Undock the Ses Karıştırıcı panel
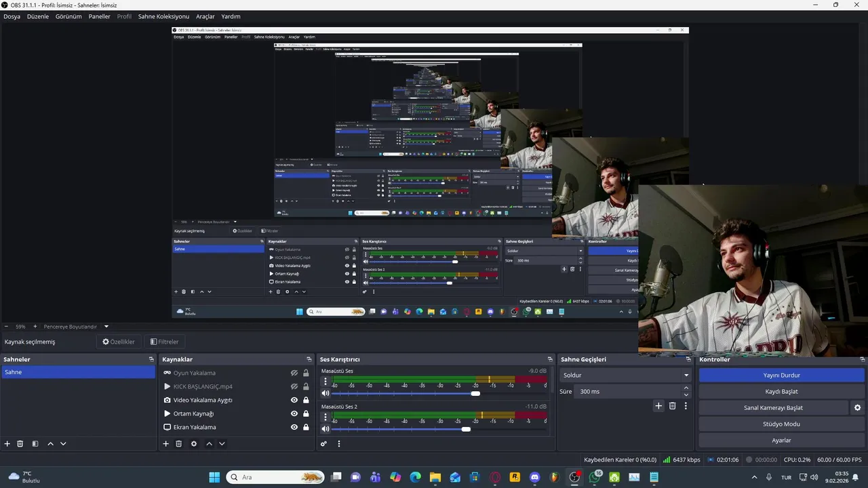 [x=550, y=359]
